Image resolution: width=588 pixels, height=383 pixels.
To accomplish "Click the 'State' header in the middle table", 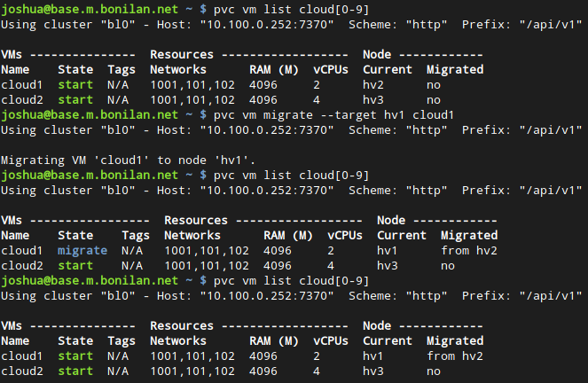I will pos(75,236).
